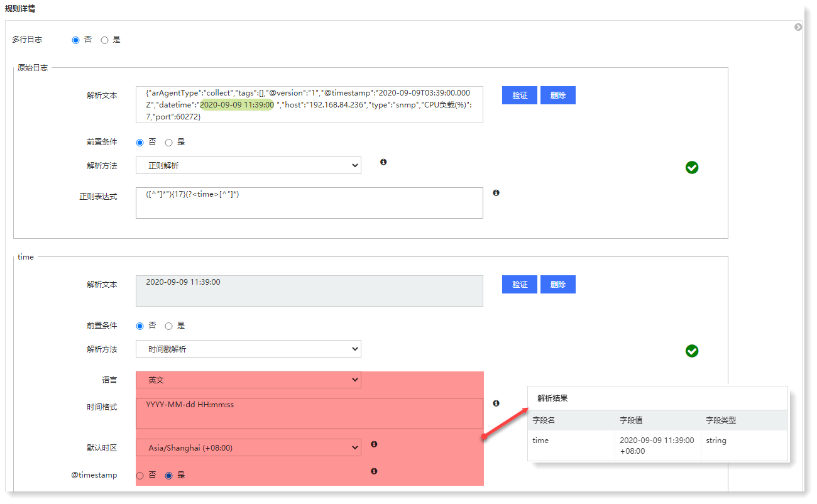Click the 语言 label
Screen dimensions: 817x504
[x=109, y=380]
